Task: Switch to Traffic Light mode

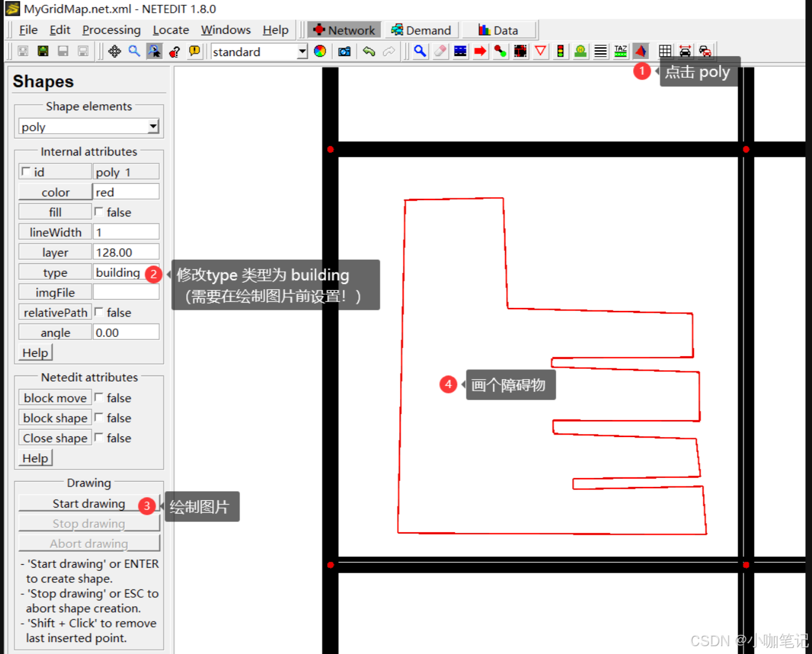Action: pyautogui.click(x=560, y=51)
